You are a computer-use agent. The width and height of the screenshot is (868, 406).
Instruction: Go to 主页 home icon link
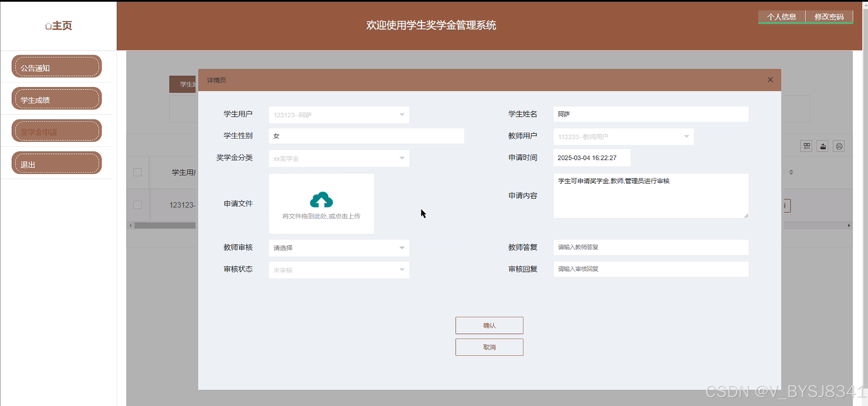58,26
